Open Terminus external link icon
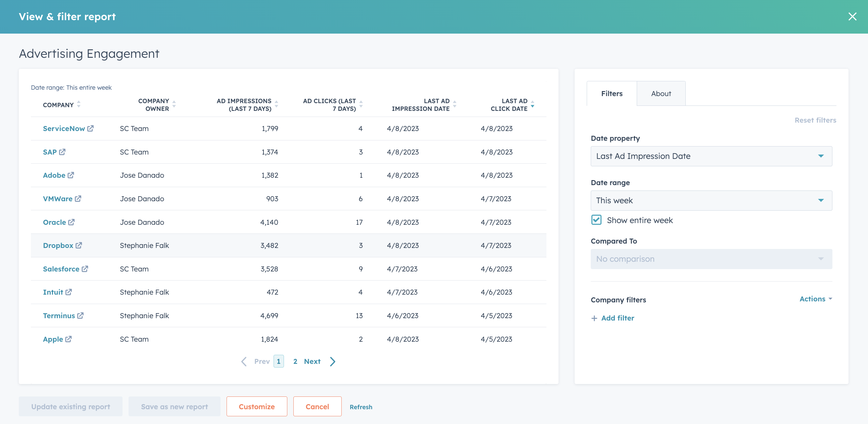This screenshot has height=424, width=868. click(80, 316)
